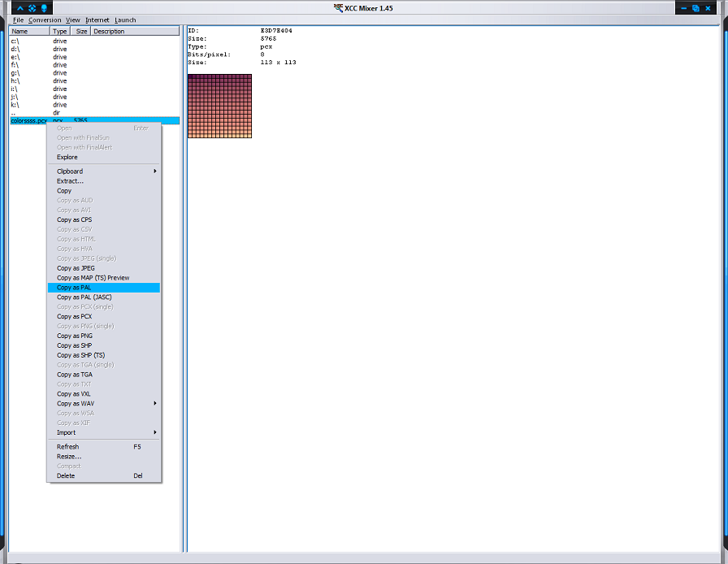Select Extract... in the context menu

point(70,181)
